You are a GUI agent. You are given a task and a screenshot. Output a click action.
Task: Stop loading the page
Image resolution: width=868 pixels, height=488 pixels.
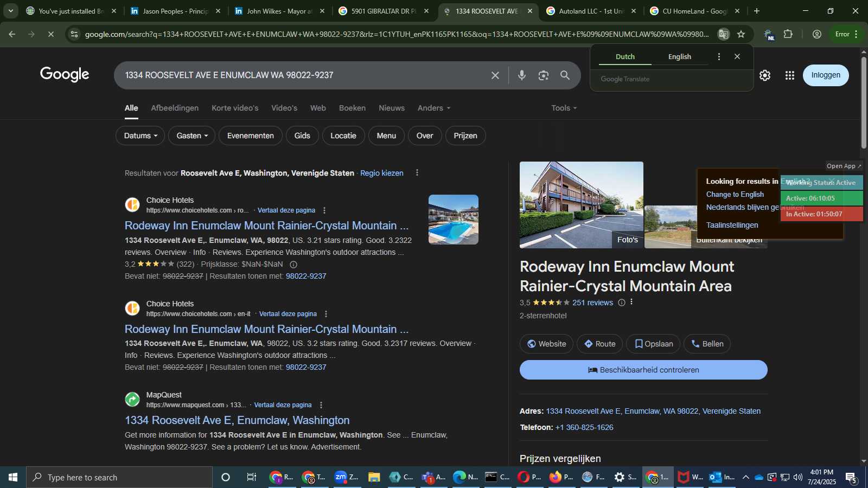(50, 34)
